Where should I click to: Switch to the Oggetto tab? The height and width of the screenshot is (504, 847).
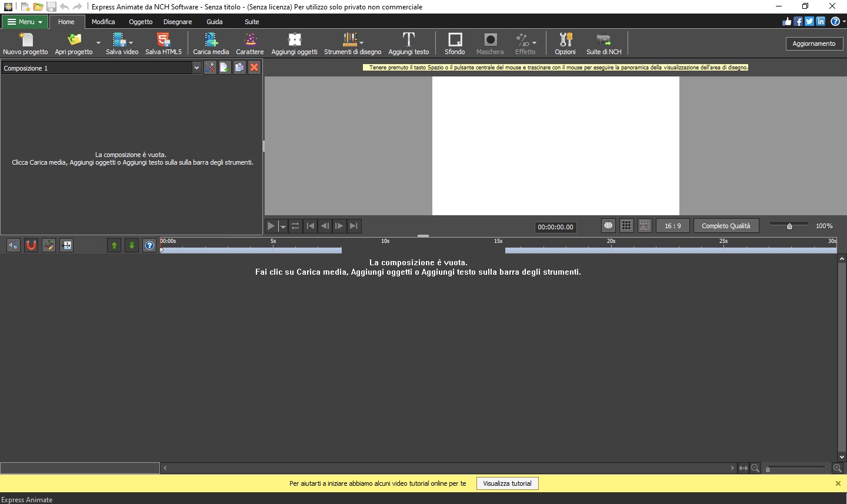[141, 22]
